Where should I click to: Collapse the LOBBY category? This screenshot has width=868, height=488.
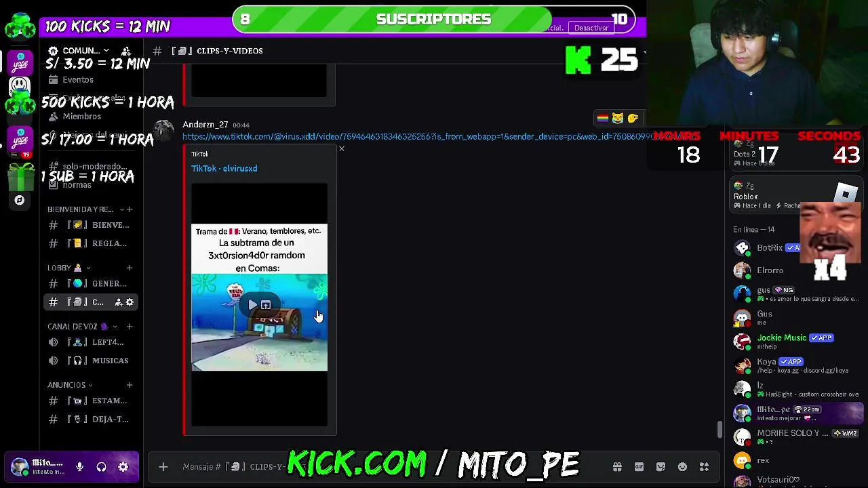point(68,268)
